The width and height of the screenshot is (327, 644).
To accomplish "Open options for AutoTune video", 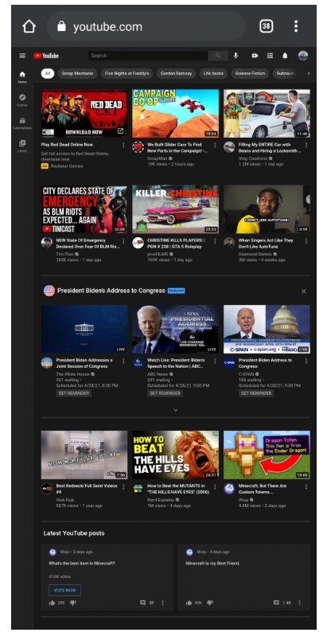I will pos(306,240).
